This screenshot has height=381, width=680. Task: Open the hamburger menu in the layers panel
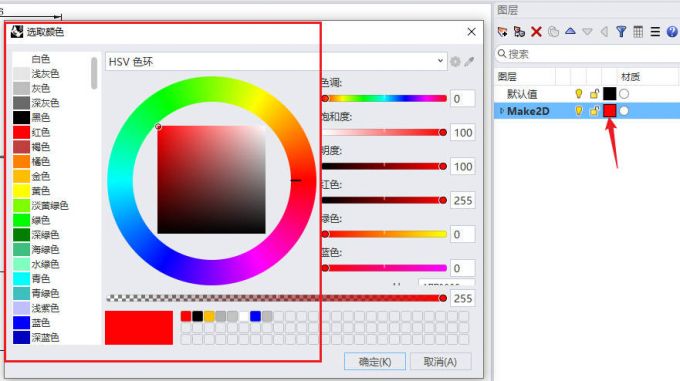tap(655, 32)
